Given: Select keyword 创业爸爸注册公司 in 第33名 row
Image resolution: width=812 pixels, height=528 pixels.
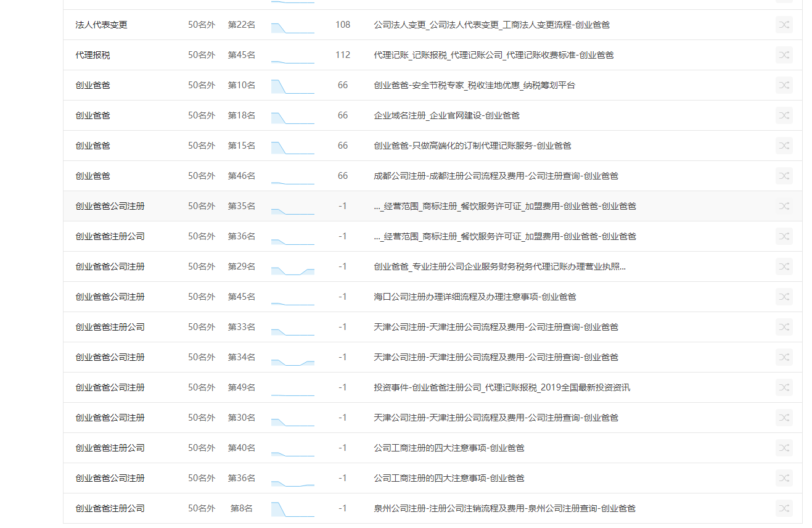Looking at the screenshot, I should (110, 327).
